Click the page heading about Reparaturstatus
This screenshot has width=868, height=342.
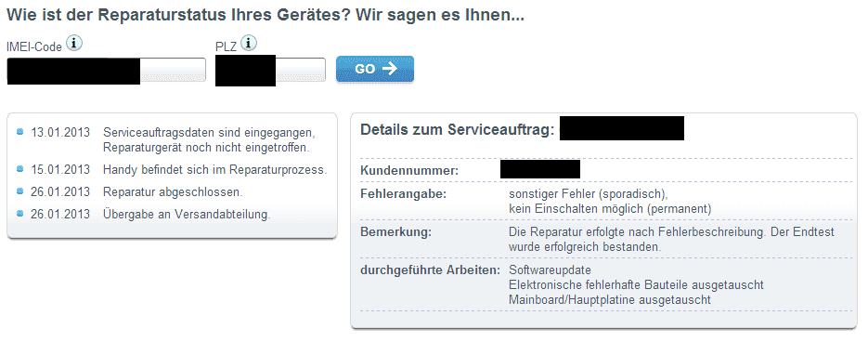[266, 15]
